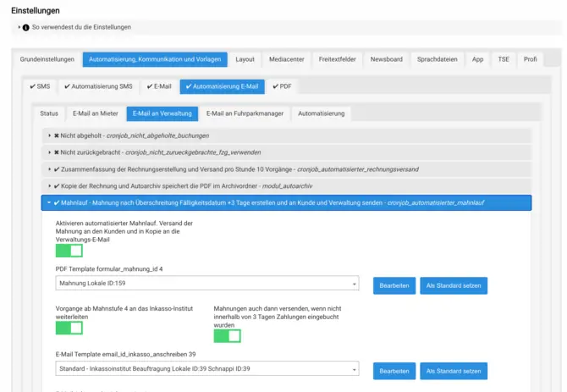567x392 pixels.
Task: Open the Sprachdateien tab
Action: click(x=438, y=59)
